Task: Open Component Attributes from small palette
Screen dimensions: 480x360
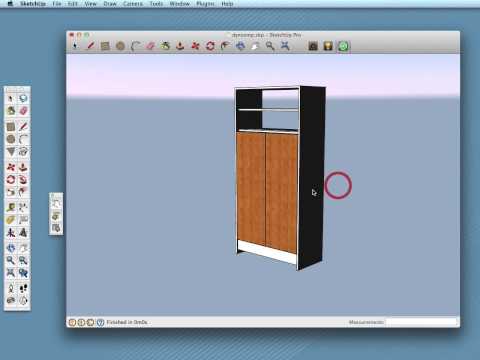Action: tap(56, 228)
